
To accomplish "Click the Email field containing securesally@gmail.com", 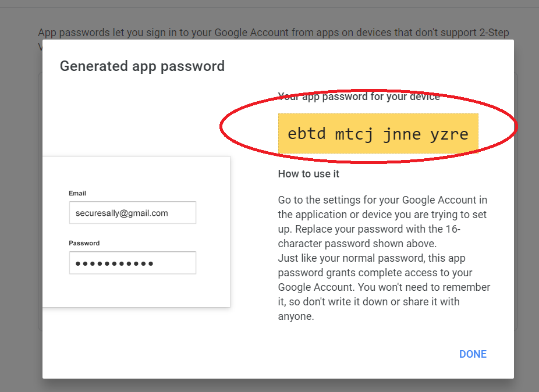I will (132, 213).
